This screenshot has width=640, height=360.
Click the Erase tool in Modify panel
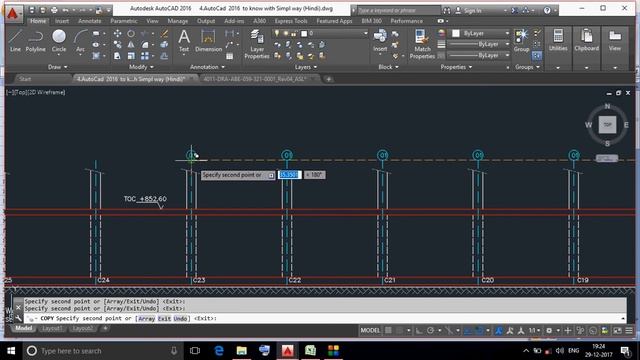tap(164, 33)
